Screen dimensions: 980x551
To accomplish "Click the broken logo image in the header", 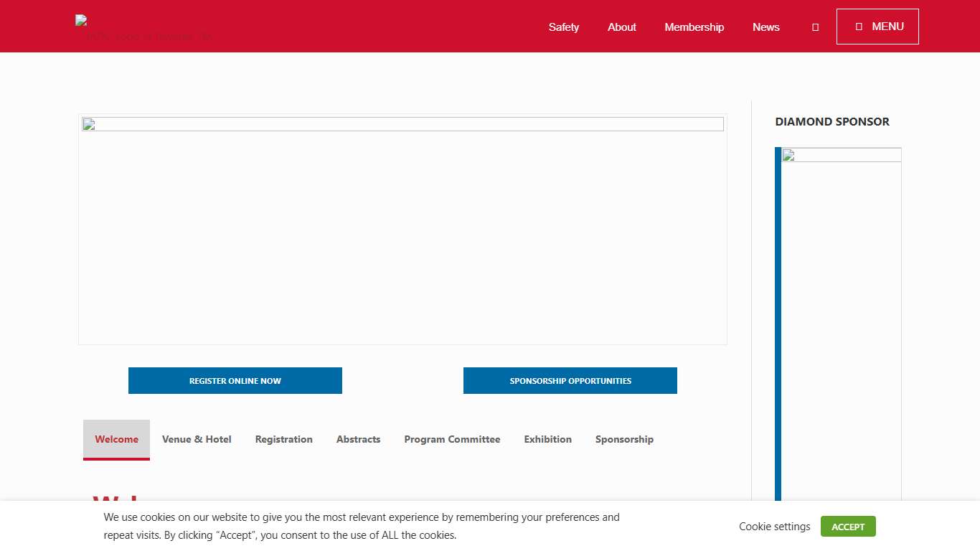I will pyautogui.click(x=143, y=29).
